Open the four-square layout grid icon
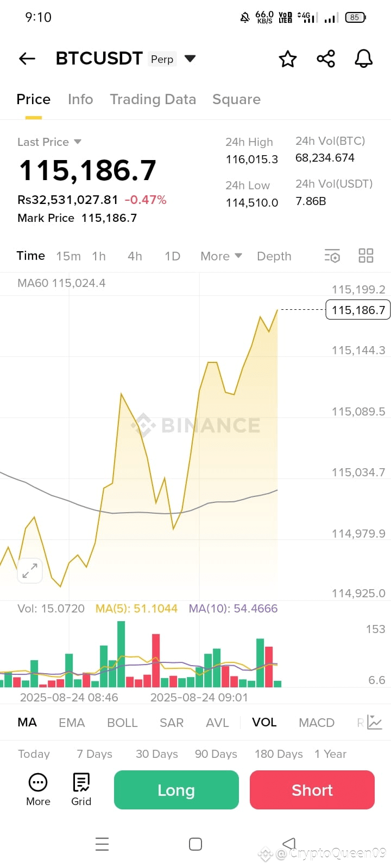391x868 pixels. [x=366, y=256]
